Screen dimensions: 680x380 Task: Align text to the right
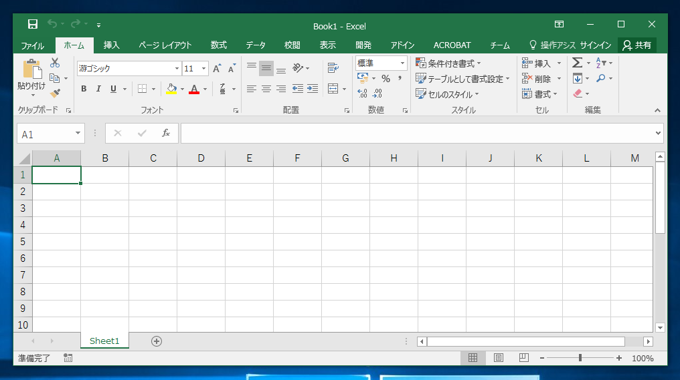(281, 89)
